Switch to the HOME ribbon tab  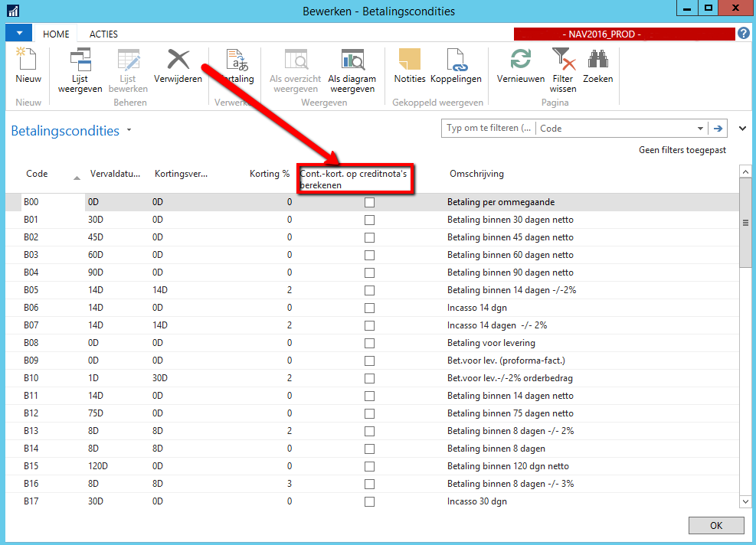pyautogui.click(x=56, y=34)
